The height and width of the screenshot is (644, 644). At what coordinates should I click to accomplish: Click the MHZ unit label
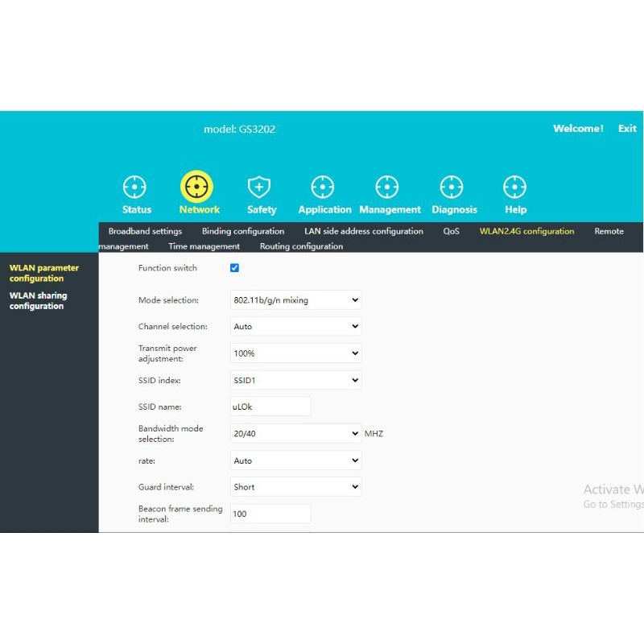pyautogui.click(x=374, y=434)
